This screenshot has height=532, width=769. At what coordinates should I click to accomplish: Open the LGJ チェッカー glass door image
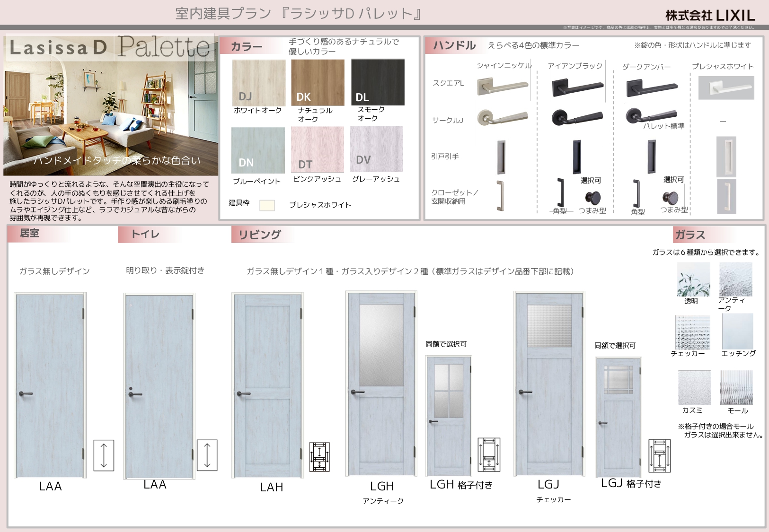[549, 384]
